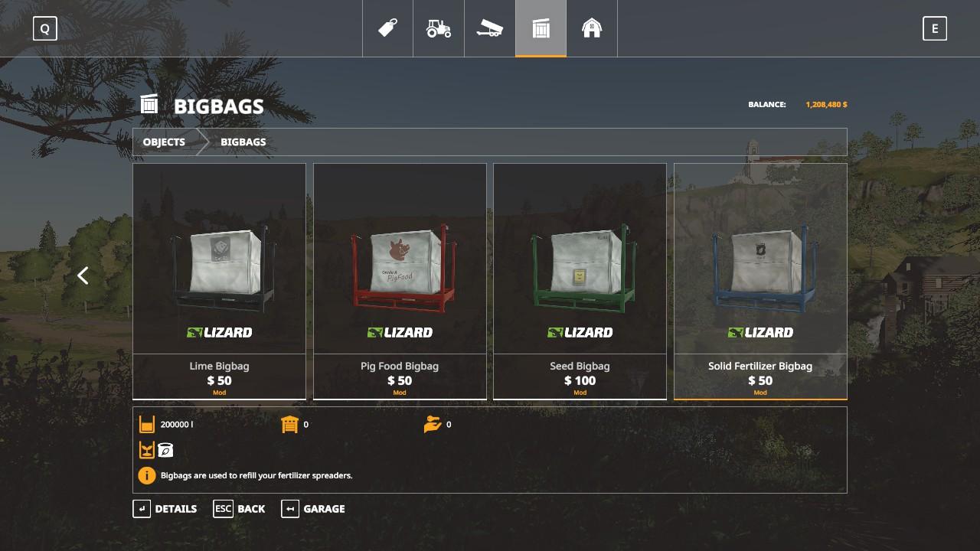
Task: Select the objects crate tab
Action: tap(541, 28)
